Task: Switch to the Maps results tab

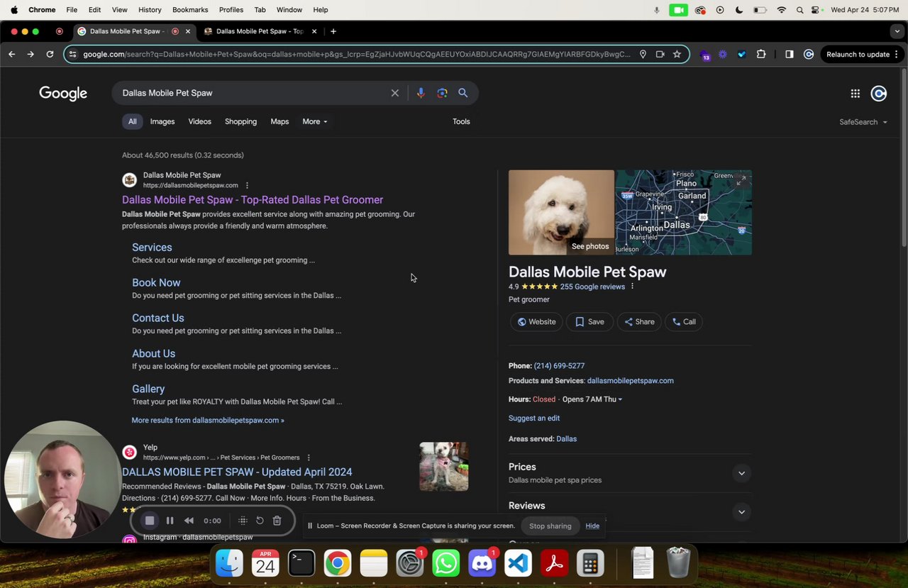Action: point(279,121)
